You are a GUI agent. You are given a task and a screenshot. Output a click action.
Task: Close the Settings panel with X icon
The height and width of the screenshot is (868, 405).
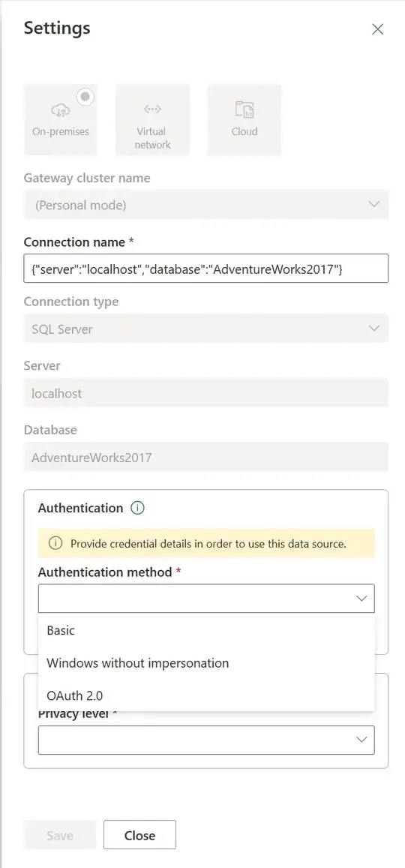(x=378, y=29)
